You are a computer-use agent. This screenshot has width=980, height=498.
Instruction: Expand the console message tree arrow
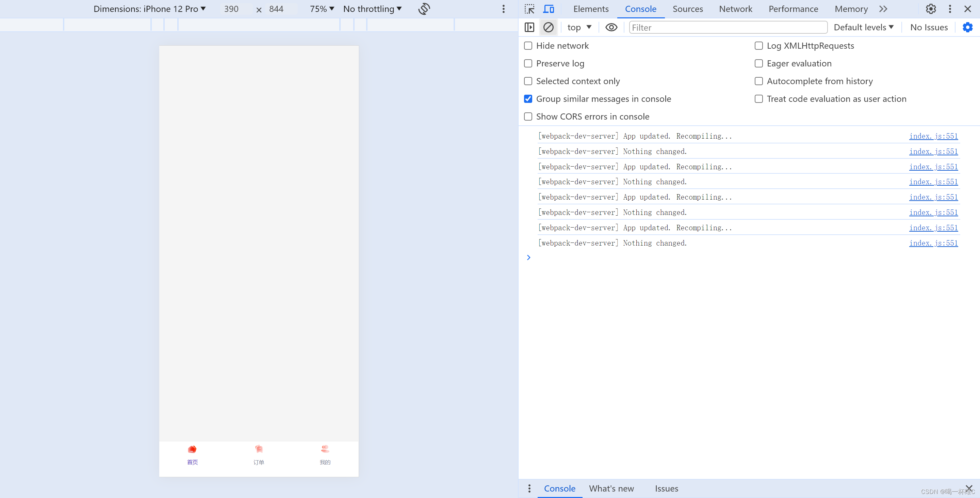pos(528,257)
